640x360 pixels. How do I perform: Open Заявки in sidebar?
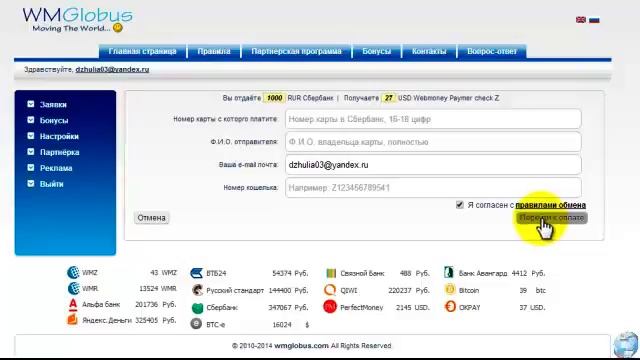[x=53, y=104]
